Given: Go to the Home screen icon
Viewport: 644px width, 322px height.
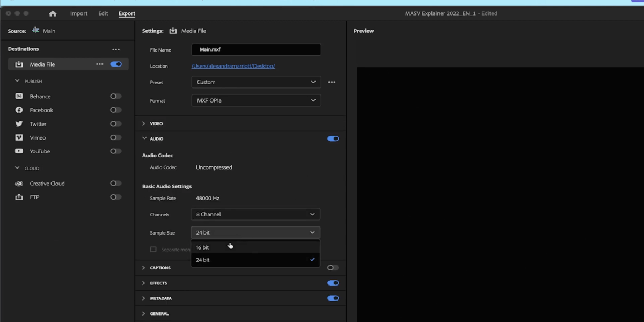Looking at the screenshot, I should click(x=53, y=13).
